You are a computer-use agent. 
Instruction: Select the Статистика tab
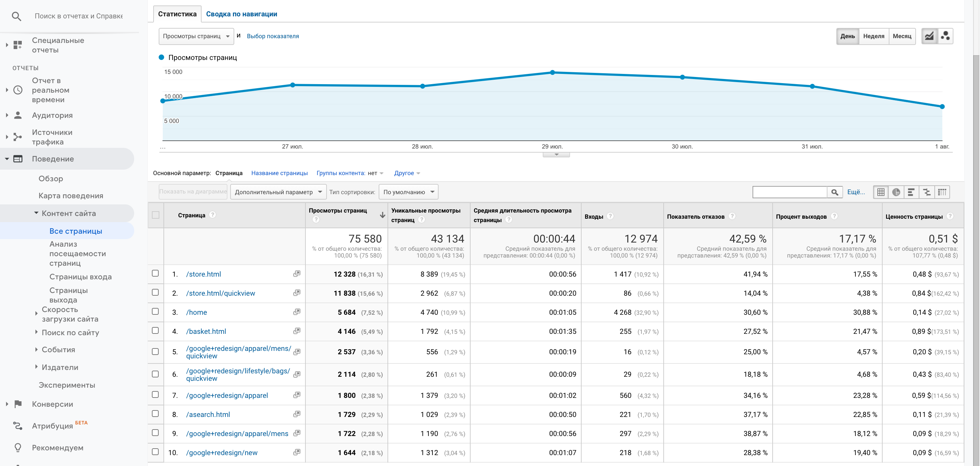(177, 14)
